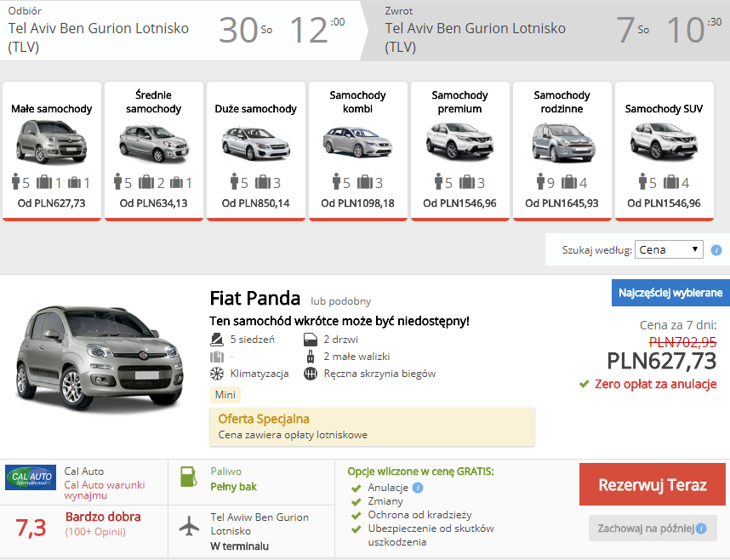Click the gearbox icon by Ręczna skrzynia biegów
Screen dimensions: 730x560
311,374
